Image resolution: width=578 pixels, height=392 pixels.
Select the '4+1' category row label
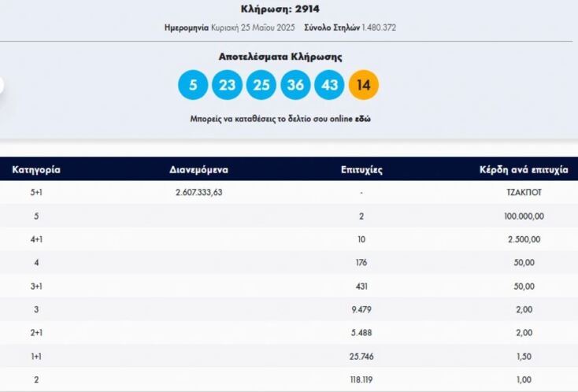tap(36, 238)
